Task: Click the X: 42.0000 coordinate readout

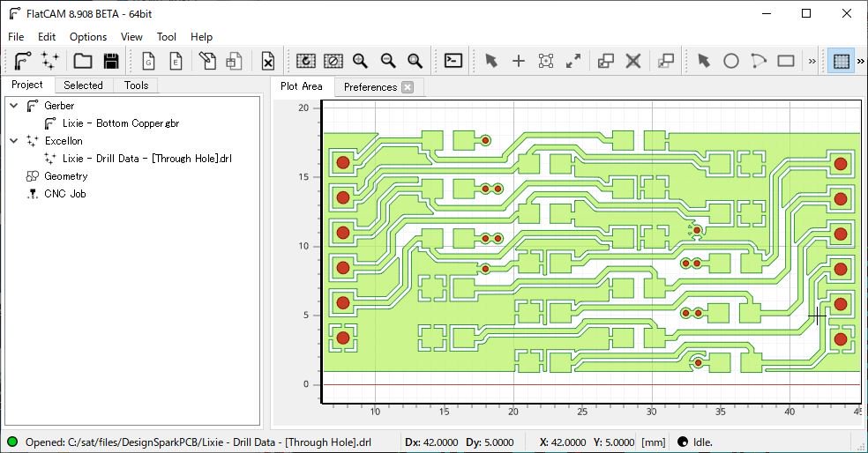Action: 563,442
